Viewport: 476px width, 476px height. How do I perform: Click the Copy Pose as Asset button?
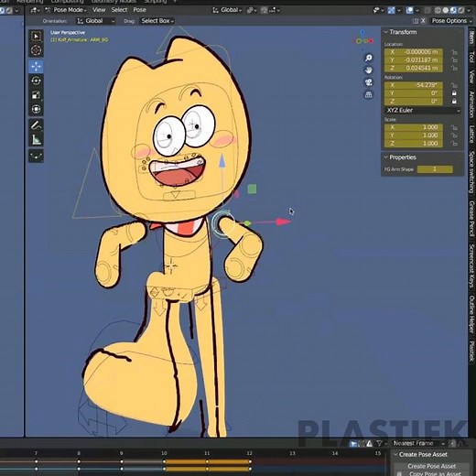click(x=432, y=473)
